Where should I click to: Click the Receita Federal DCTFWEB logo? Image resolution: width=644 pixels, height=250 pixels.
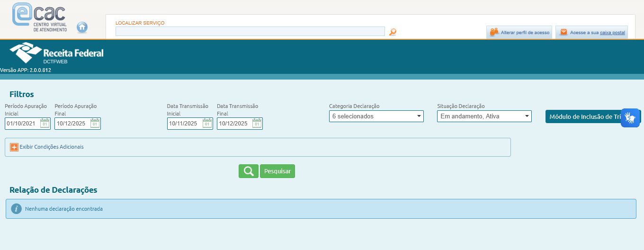(57, 54)
